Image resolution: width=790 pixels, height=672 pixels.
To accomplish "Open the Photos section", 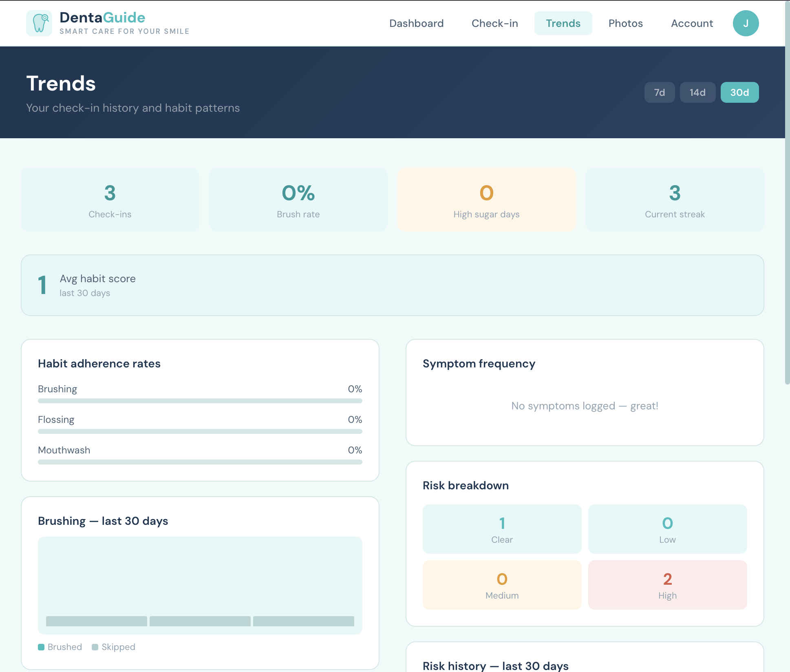I will point(625,23).
